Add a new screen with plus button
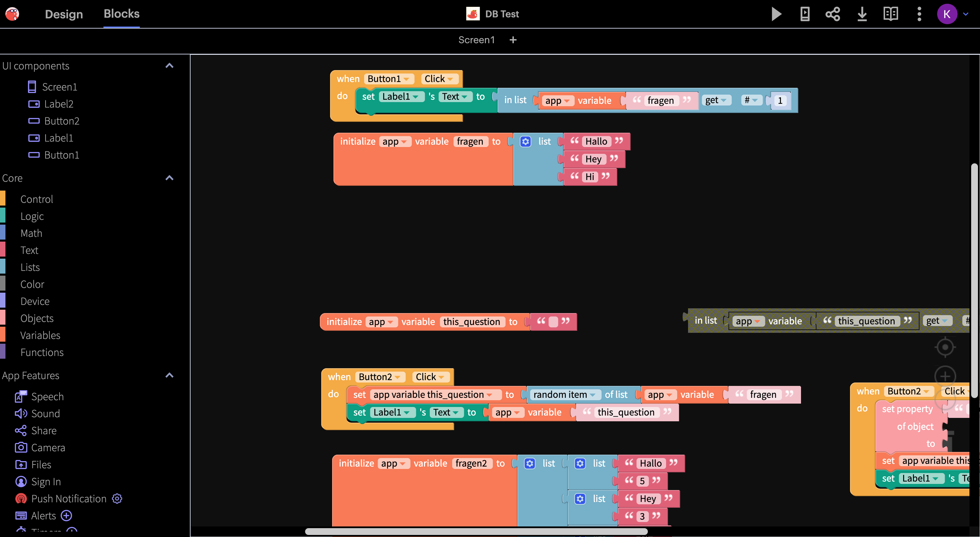 [x=513, y=40]
